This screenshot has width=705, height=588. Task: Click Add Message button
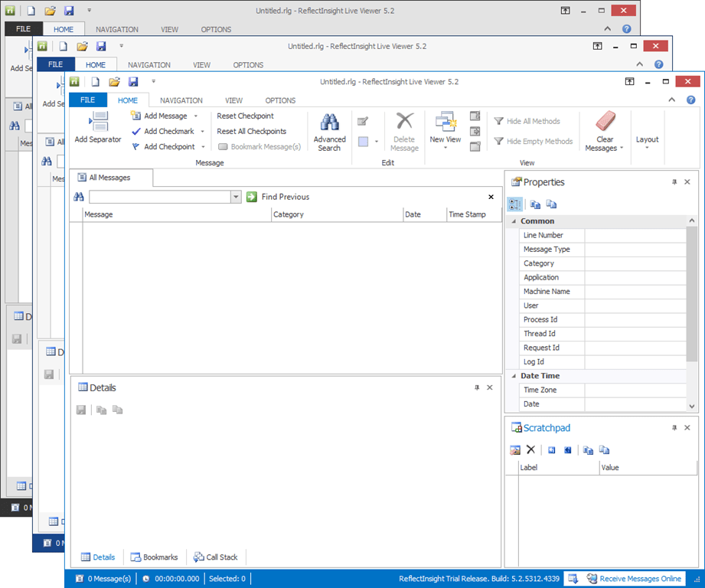[160, 116]
